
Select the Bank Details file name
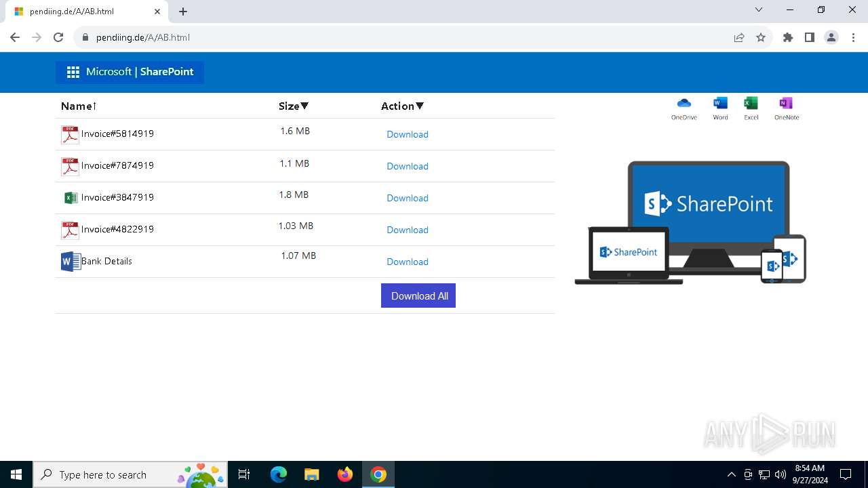pyautogui.click(x=106, y=261)
